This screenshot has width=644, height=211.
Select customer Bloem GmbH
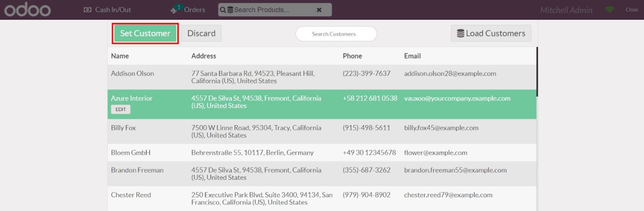pyautogui.click(x=322, y=153)
